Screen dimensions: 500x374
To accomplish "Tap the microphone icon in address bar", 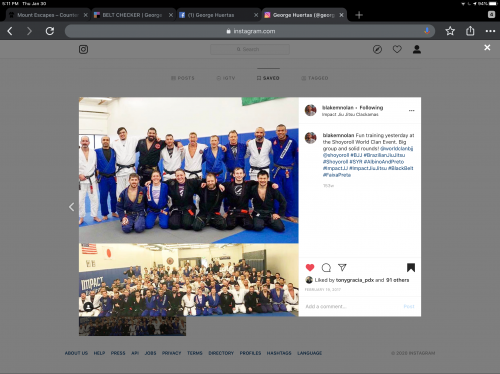I will pos(427,31).
